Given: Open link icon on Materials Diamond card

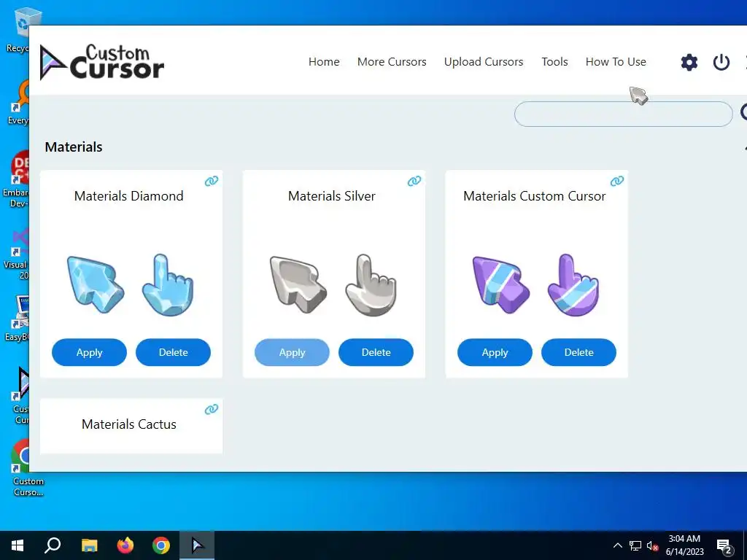Looking at the screenshot, I should (x=212, y=181).
